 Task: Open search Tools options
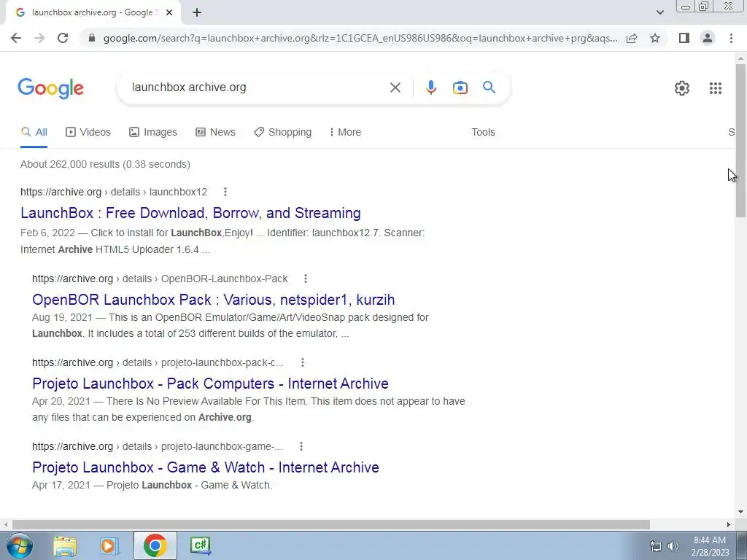(483, 133)
